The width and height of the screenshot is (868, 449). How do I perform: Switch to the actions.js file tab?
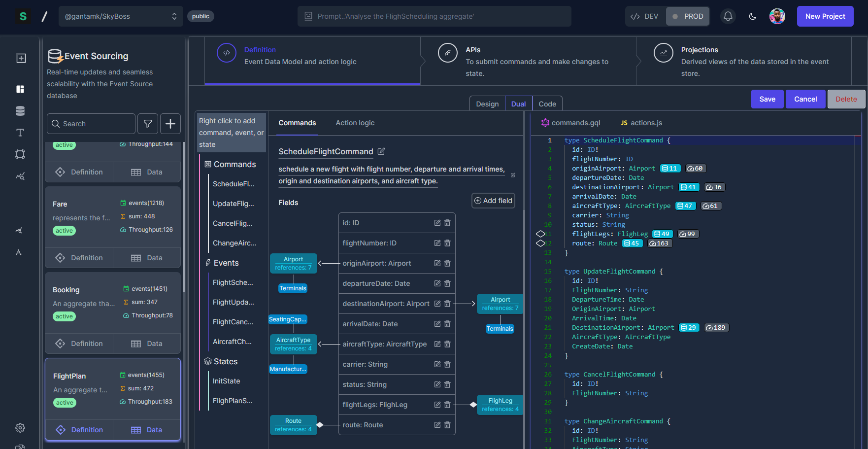pos(641,123)
